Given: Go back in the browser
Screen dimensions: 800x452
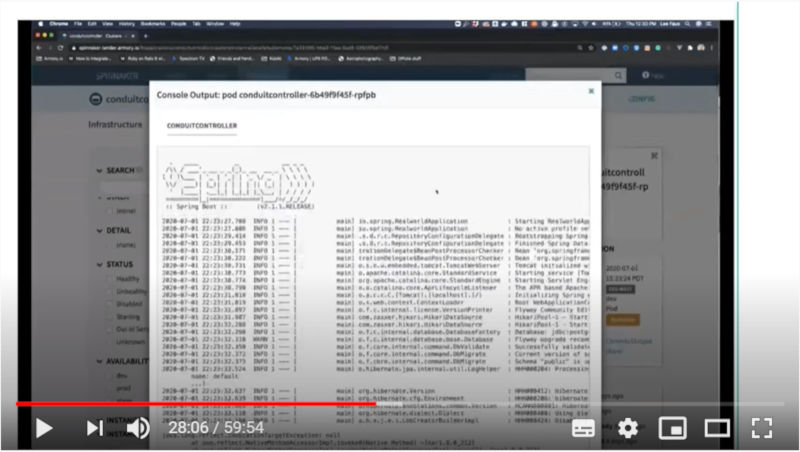Looking at the screenshot, I should click(x=39, y=47).
